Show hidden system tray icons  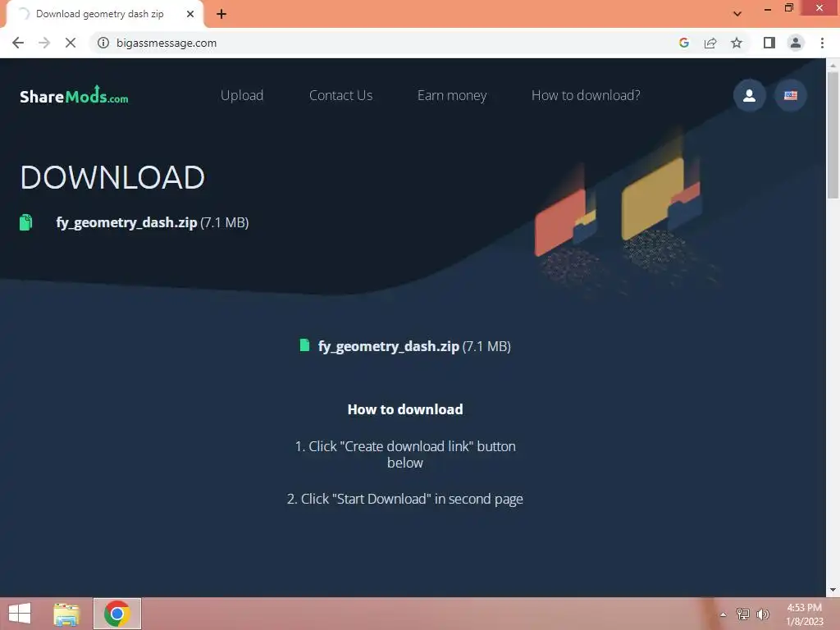[x=724, y=614]
